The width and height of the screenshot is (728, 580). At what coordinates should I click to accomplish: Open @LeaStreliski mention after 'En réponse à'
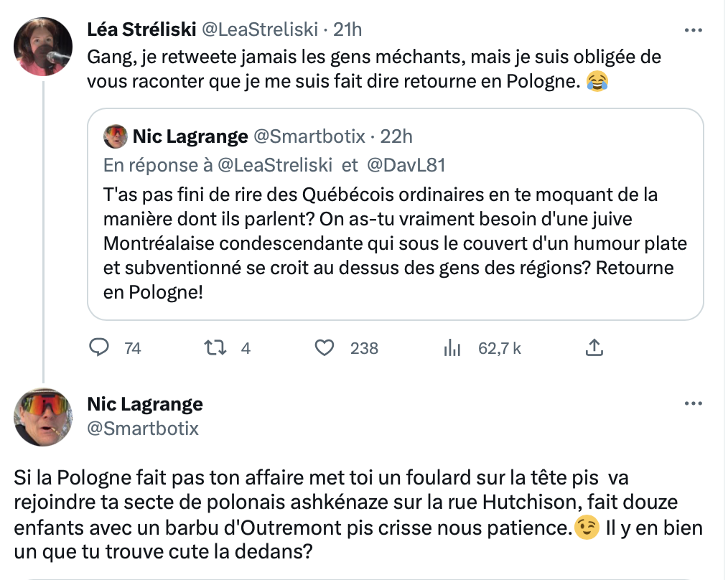tap(274, 165)
